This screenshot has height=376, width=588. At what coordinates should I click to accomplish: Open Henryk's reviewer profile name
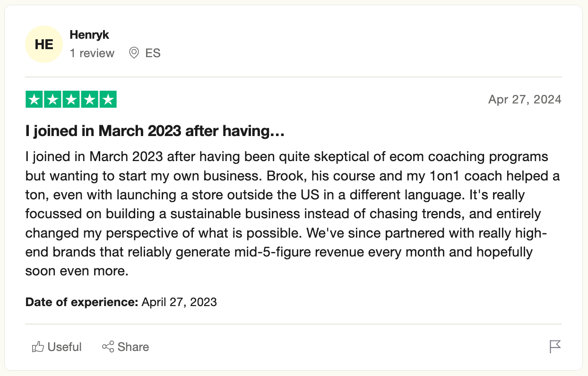(x=89, y=34)
